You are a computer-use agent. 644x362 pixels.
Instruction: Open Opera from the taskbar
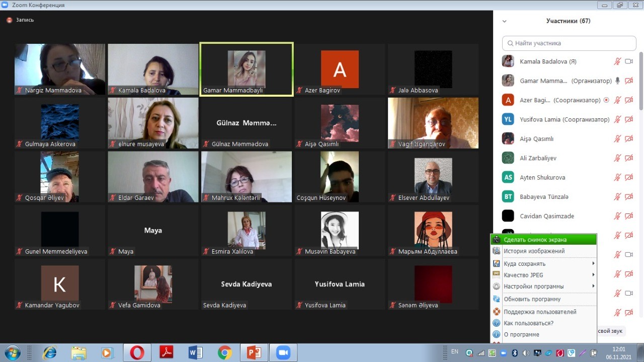[137, 352]
